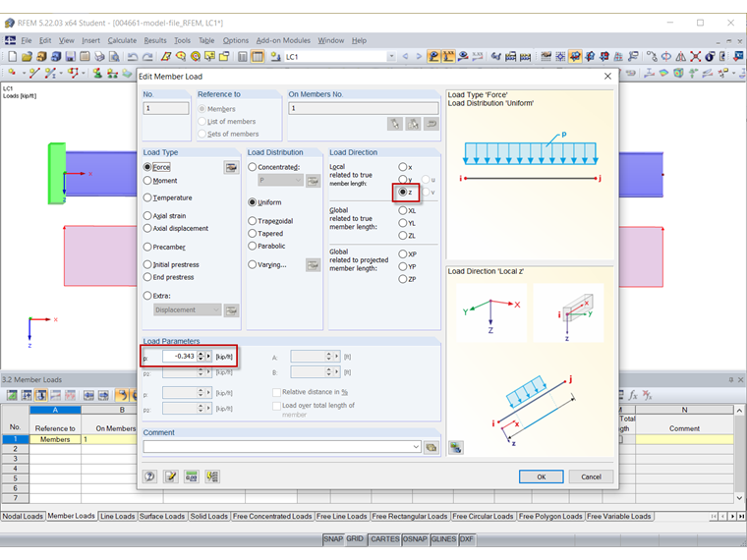Choose Parabolic load distribution
Image resolution: width=747 pixels, height=560 pixels.
tap(252, 246)
